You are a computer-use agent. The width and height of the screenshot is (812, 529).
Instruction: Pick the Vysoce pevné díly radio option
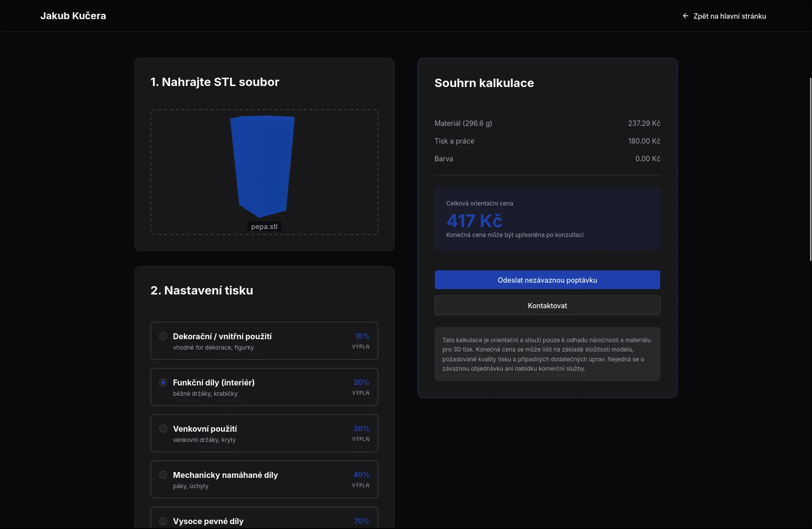[x=163, y=521]
